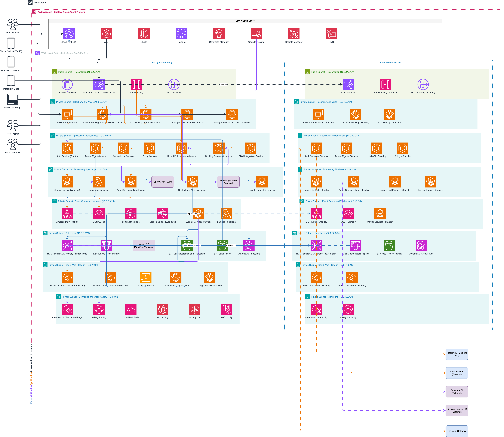This screenshot has height=437, width=504.
Task: Select the Platform Admin users icon
Action: 13,144
